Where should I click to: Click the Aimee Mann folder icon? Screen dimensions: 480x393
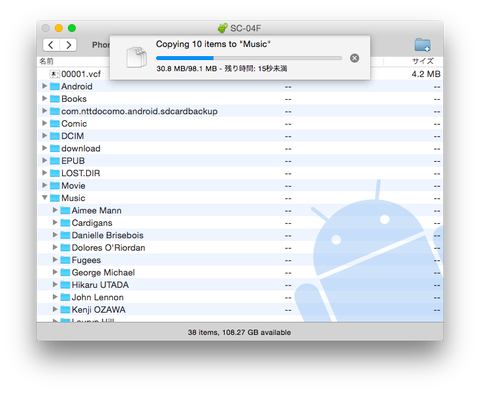65,210
